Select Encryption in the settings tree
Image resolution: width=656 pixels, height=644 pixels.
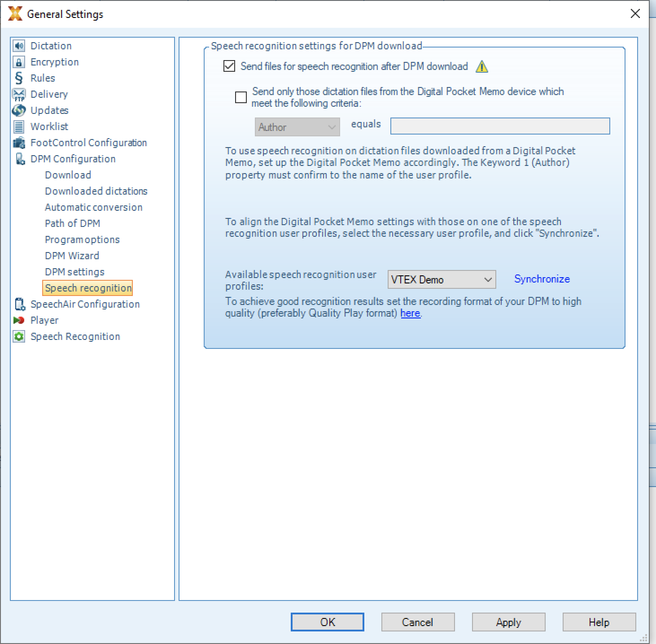[x=54, y=62]
